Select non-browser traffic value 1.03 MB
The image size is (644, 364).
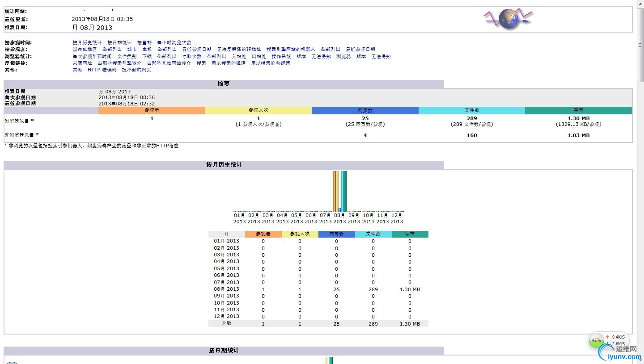coord(579,135)
